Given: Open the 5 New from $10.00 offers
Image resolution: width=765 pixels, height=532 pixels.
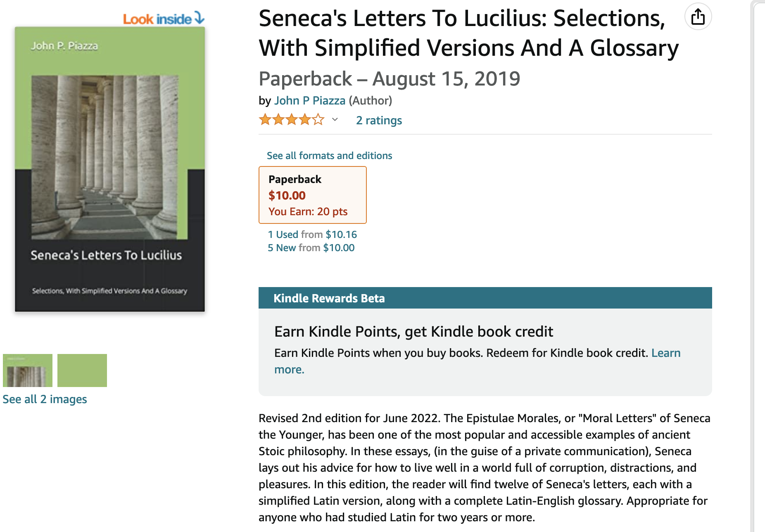Looking at the screenshot, I should tap(311, 248).
